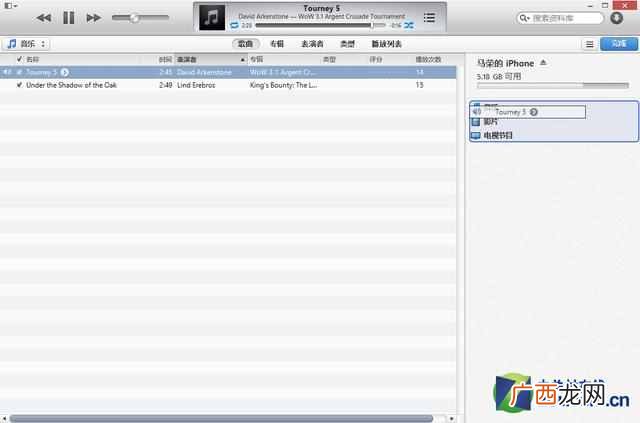Sort by the 时间 column header

tap(165, 60)
